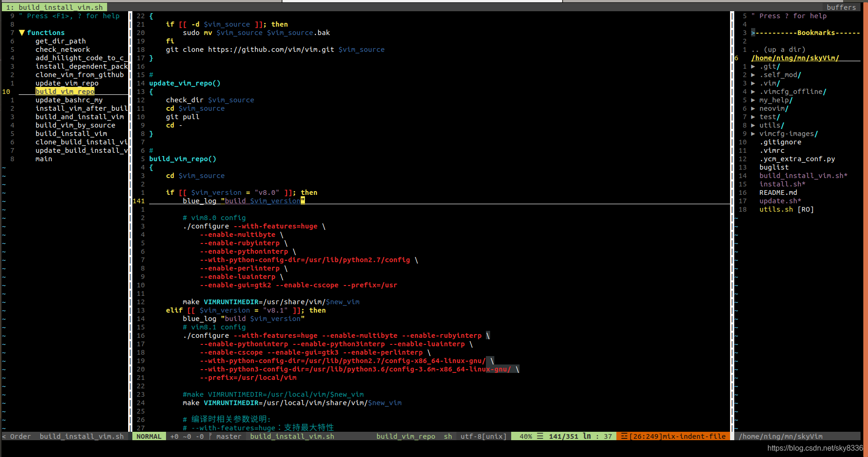
Task: Select root path /home/ning/mn/skyVim/
Action: [x=795, y=58]
